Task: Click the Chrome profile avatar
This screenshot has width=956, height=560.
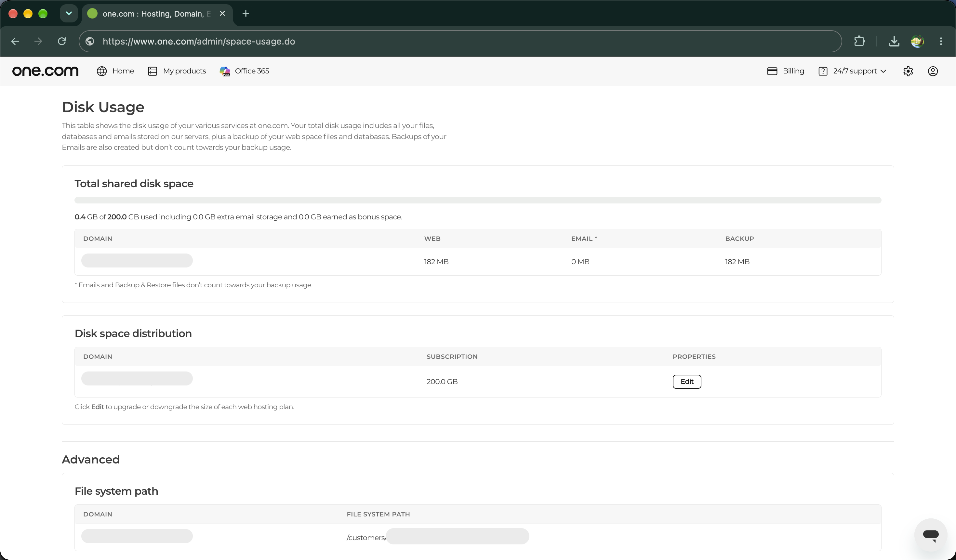Action: (917, 41)
